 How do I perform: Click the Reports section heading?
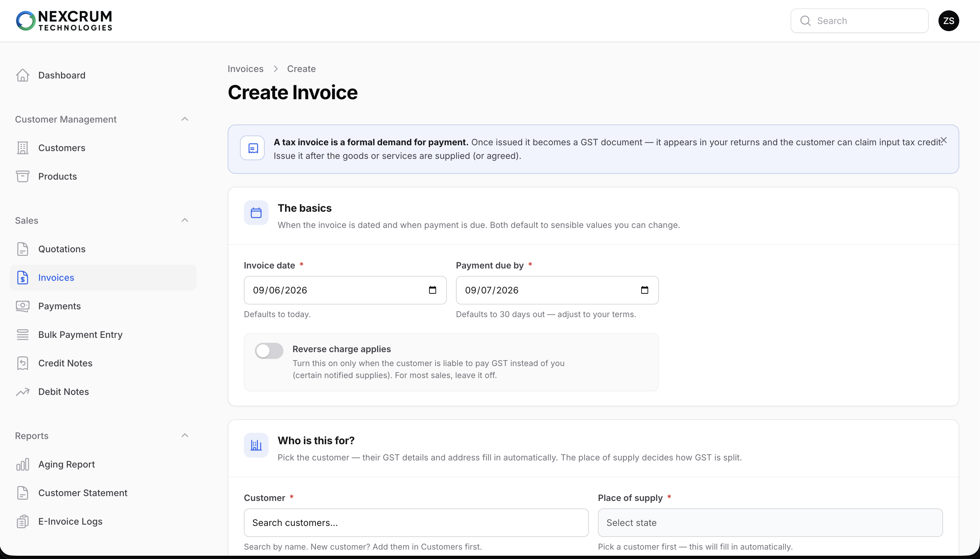31,436
